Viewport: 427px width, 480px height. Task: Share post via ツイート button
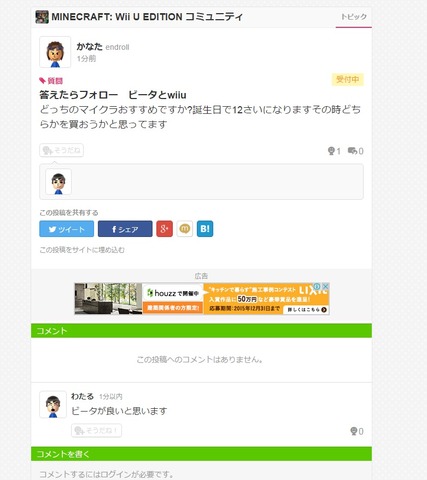click(x=67, y=229)
